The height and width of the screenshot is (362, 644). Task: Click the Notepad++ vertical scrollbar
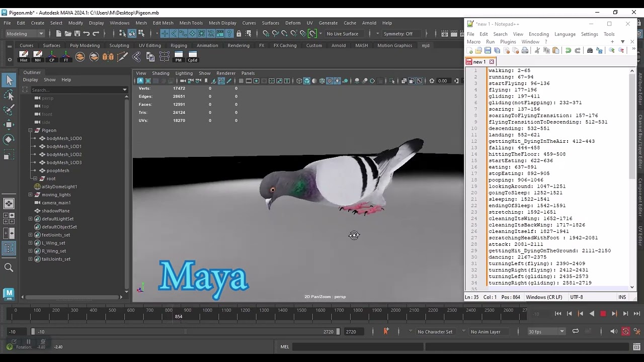pyautogui.click(x=632, y=178)
